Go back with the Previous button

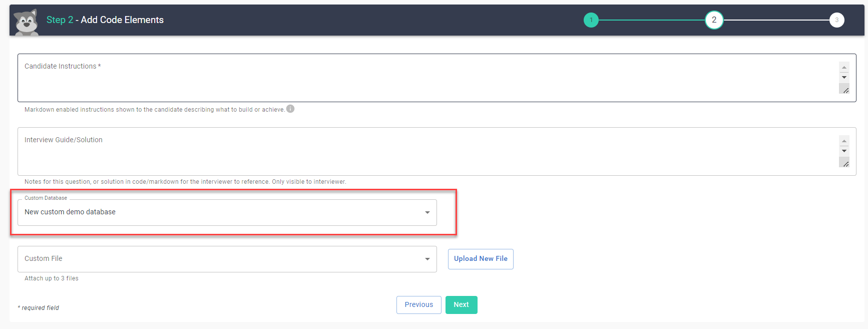click(x=418, y=305)
